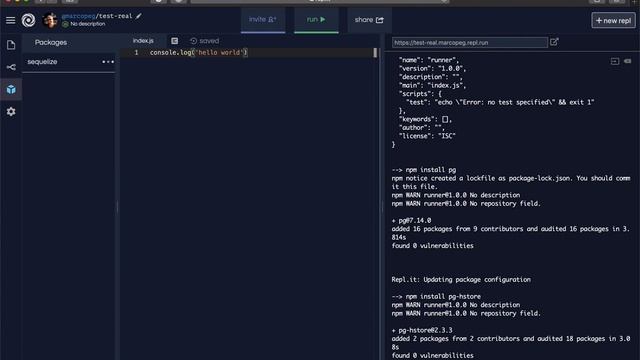Open the saved history indicator
This screenshot has height=360, width=640.
204,41
